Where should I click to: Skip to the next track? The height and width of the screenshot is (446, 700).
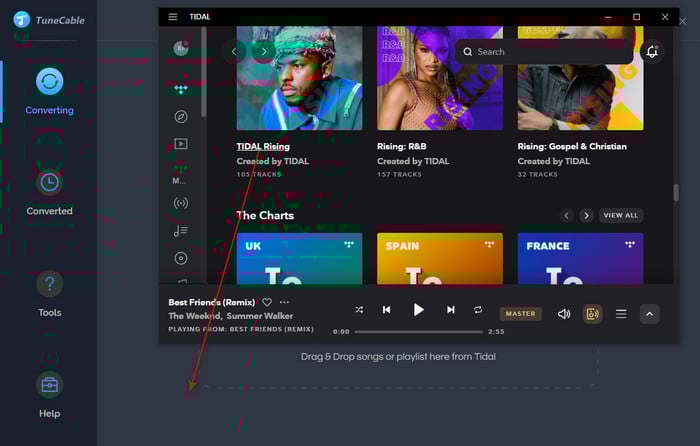pos(450,310)
